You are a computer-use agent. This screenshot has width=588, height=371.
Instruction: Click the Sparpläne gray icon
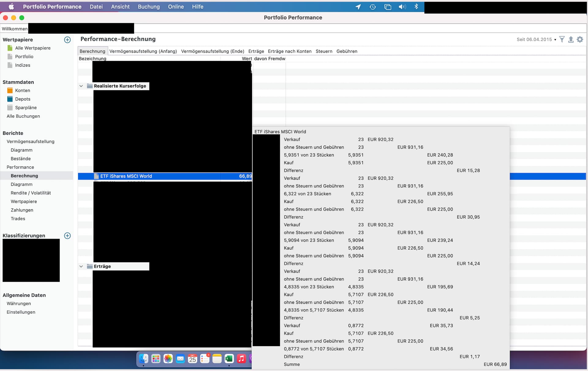10,108
